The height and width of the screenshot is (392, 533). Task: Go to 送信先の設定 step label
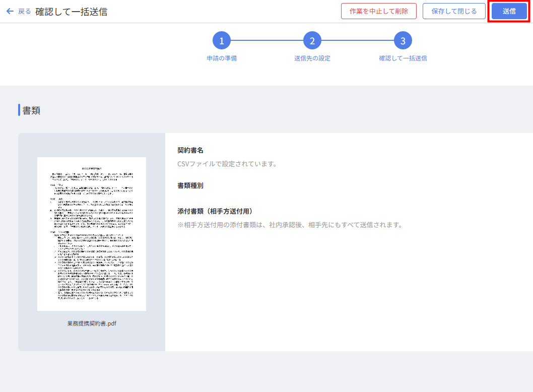312,58
